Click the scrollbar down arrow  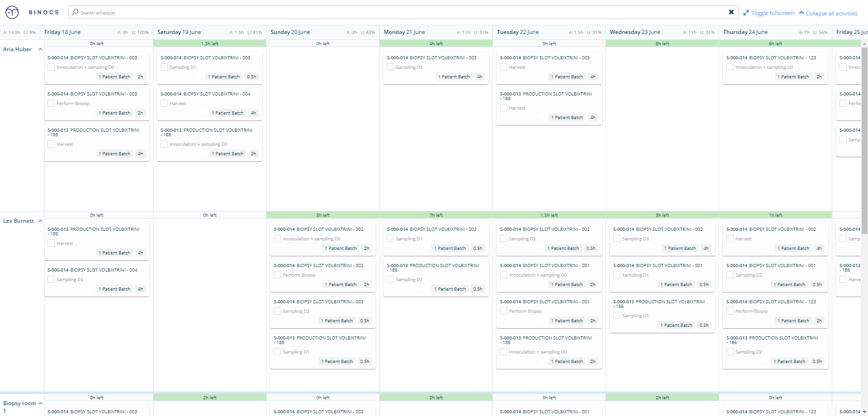pyautogui.click(x=864, y=412)
